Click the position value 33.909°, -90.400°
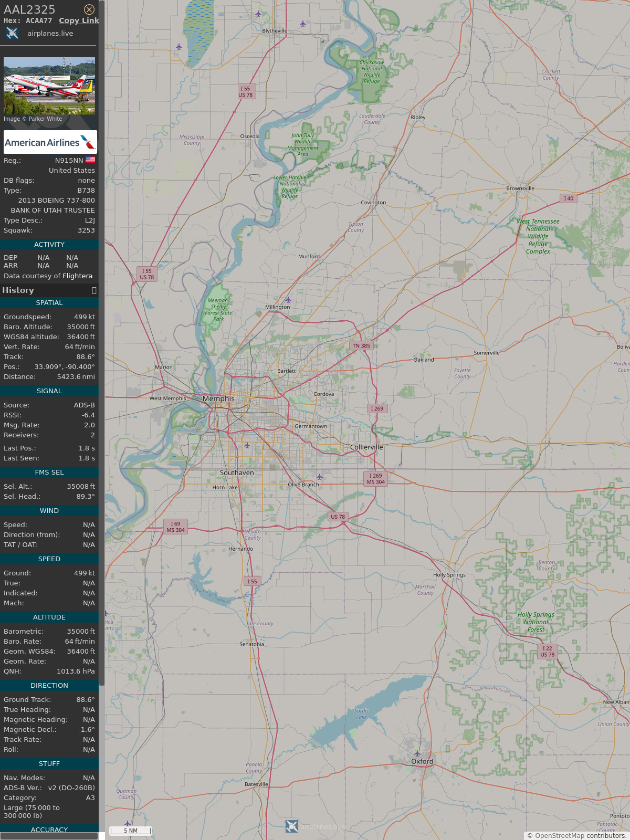The image size is (630, 840). point(65,367)
